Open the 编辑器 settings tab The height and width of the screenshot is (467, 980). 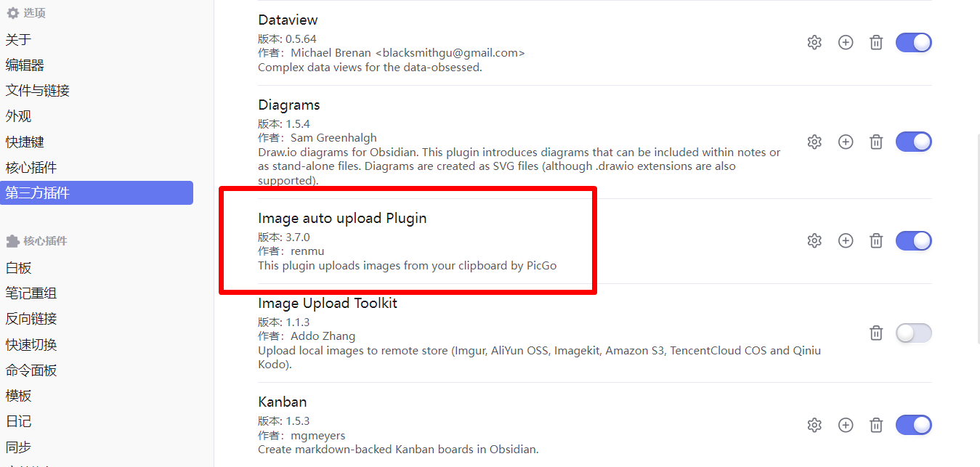coord(25,65)
